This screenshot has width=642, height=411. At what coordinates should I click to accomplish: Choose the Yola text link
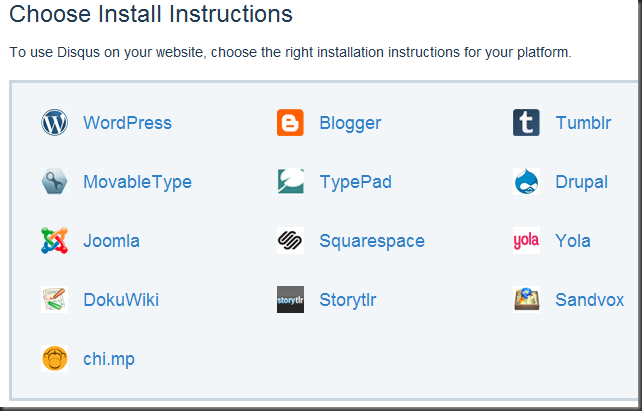tap(573, 241)
